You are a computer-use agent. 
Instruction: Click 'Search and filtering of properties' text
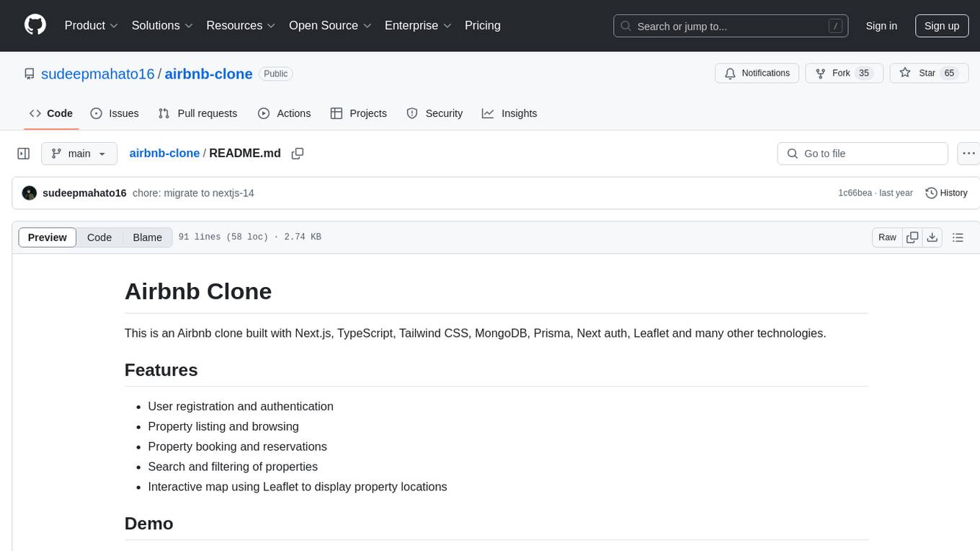click(x=233, y=467)
